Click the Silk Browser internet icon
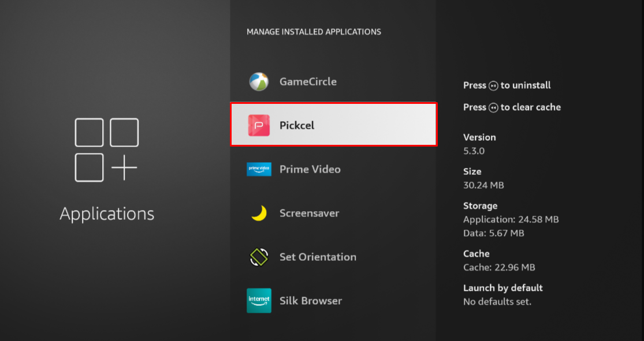This screenshot has height=341, width=644. point(259,301)
